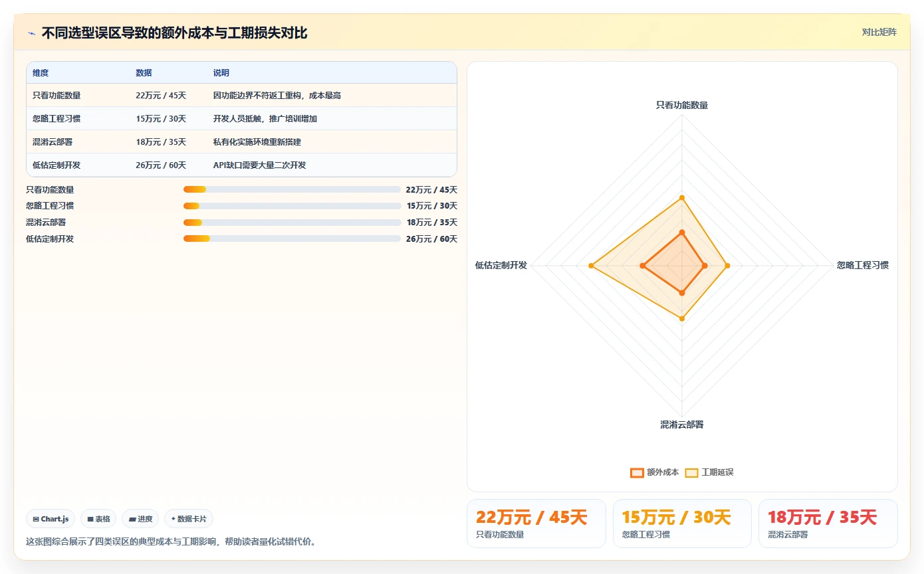Click 私有化实施环境重新搭建 description
The width and height of the screenshot is (924, 574).
257,142
